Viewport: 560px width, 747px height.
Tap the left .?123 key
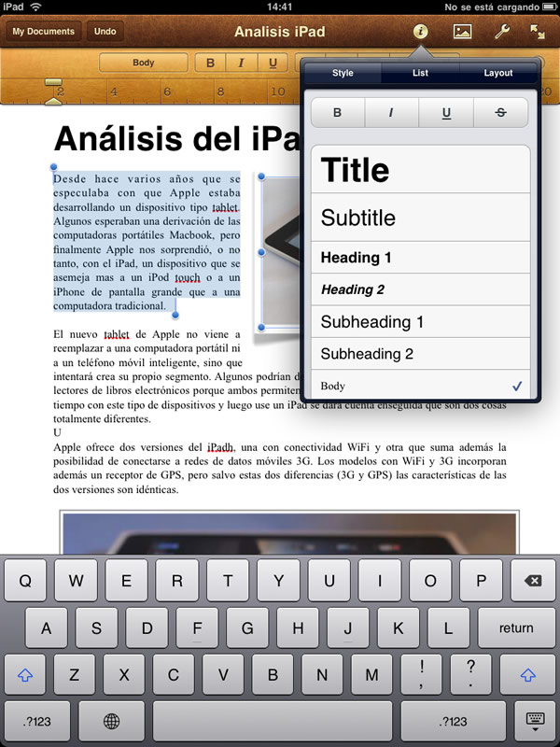pyautogui.click(x=36, y=721)
